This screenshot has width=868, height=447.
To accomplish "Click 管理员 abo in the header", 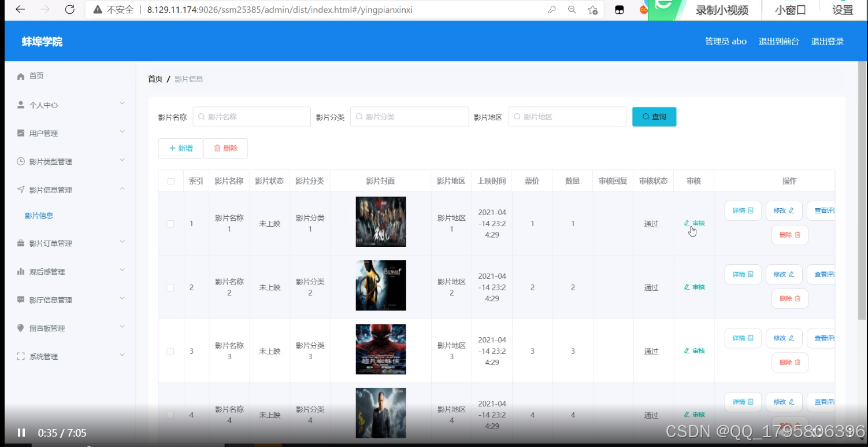I will (726, 42).
